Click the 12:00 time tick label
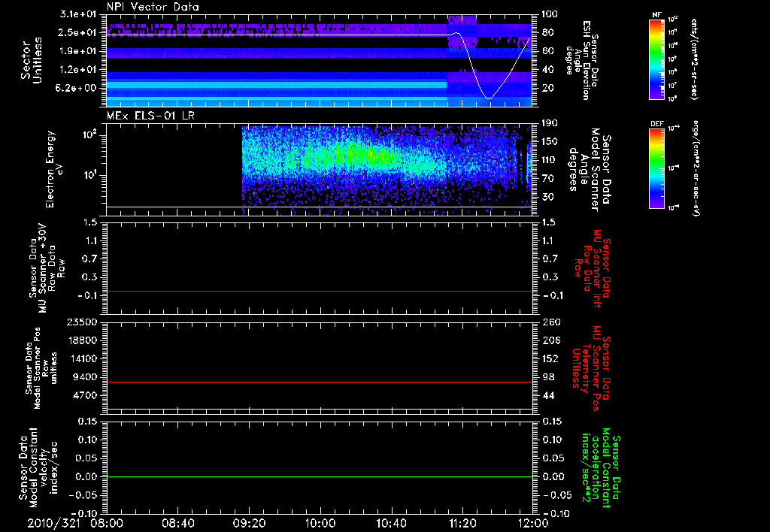 (x=533, y=523)
